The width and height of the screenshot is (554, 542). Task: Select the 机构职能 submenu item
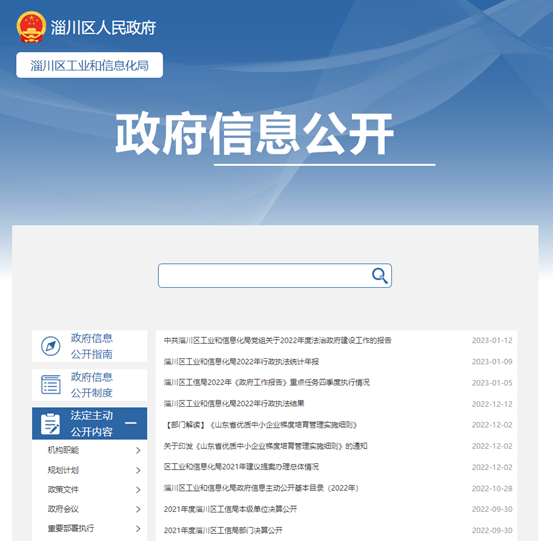click(63, 450)
